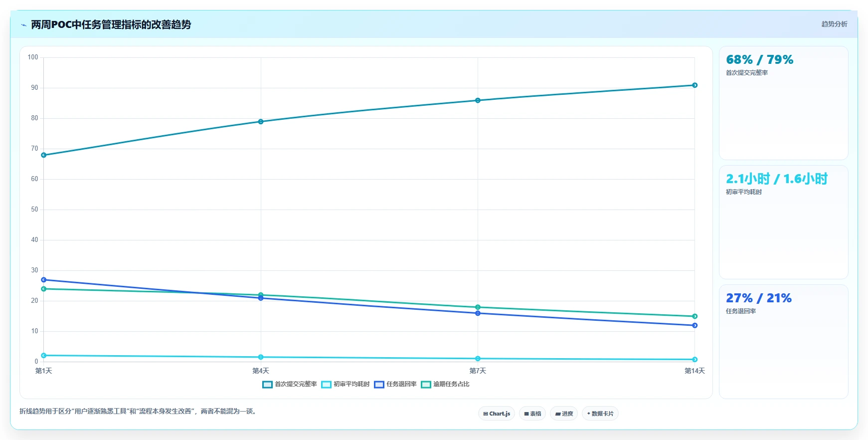The height and width of the screenshot is (440, 868).
Task: Click the 60 y-axis tick label
Action: click(x=34, y=179)
